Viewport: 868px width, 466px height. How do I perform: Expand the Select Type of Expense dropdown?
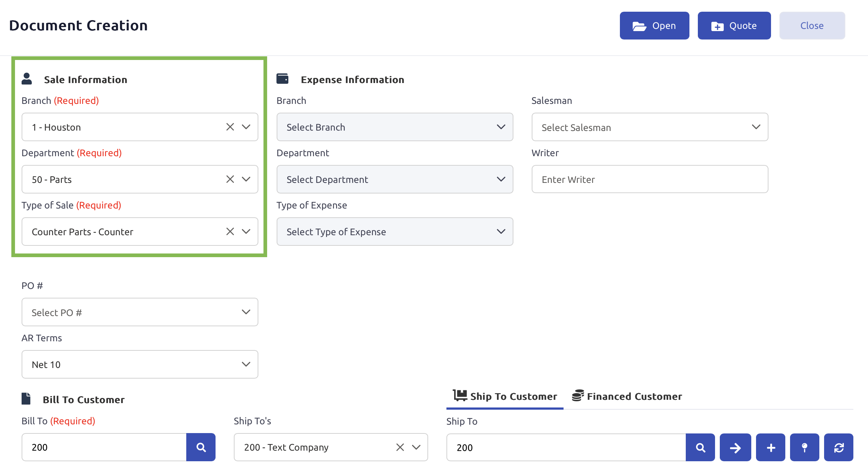coord(394,232)
